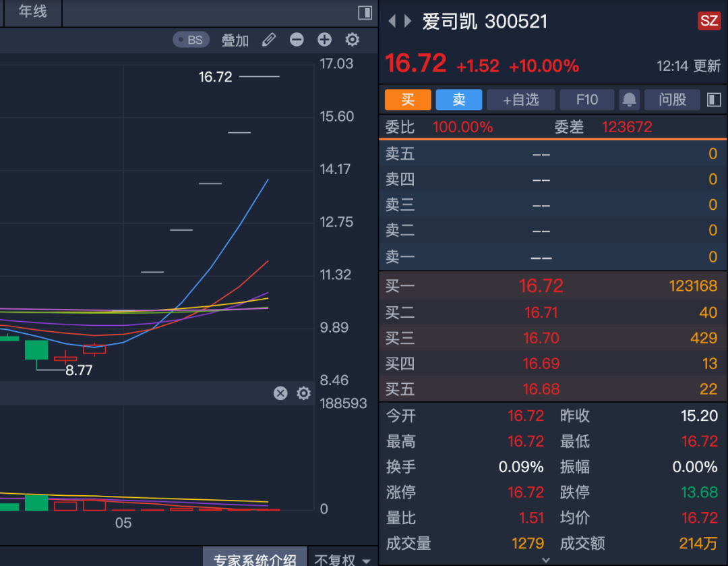
Task: Open the 专家系统介绍 tab
Action: (x=255, y=559)
